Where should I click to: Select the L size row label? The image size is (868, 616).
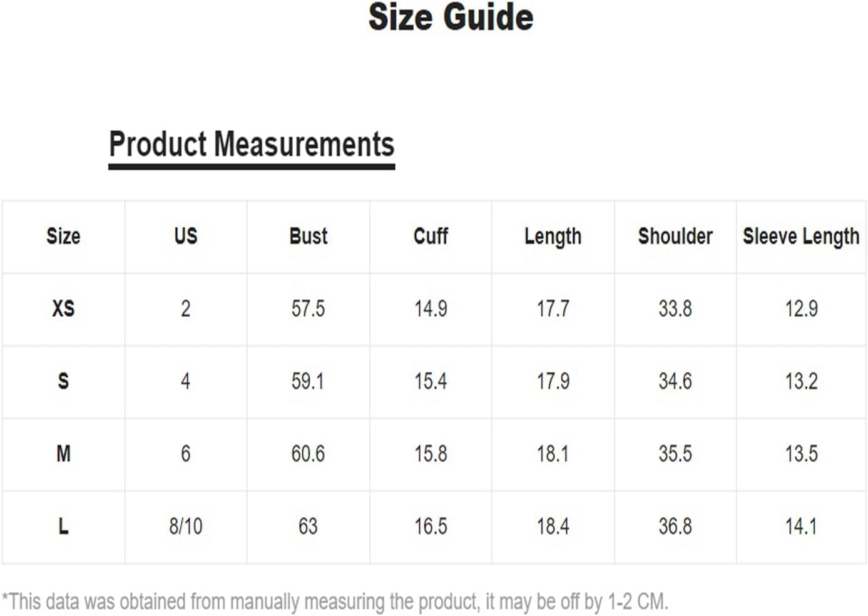(x=63, y=526)
